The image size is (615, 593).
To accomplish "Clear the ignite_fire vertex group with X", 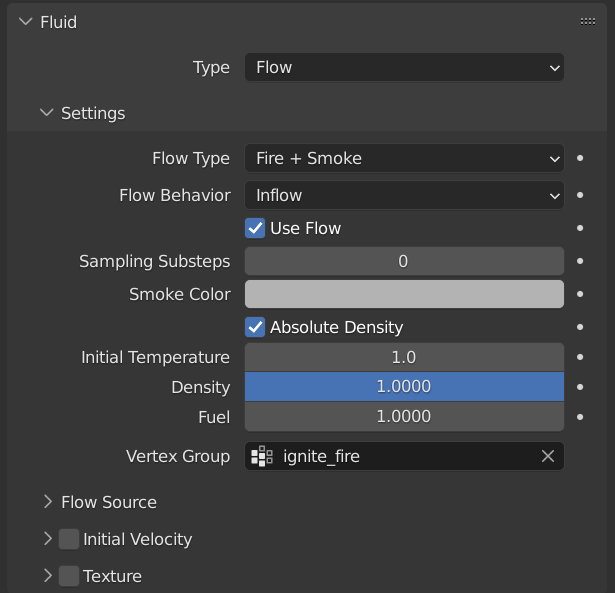I will tap(548, 456).
